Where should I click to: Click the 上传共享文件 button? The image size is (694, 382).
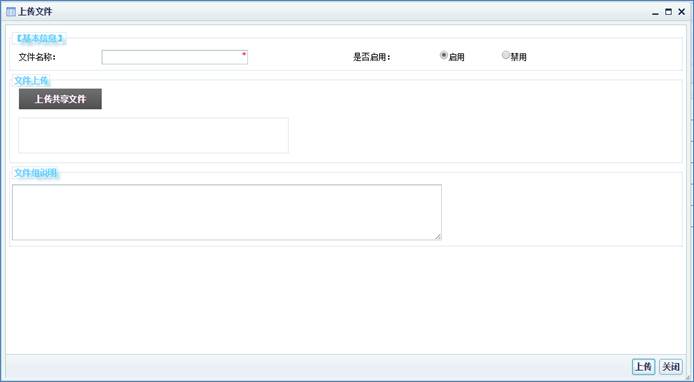[x=60, y=99]
